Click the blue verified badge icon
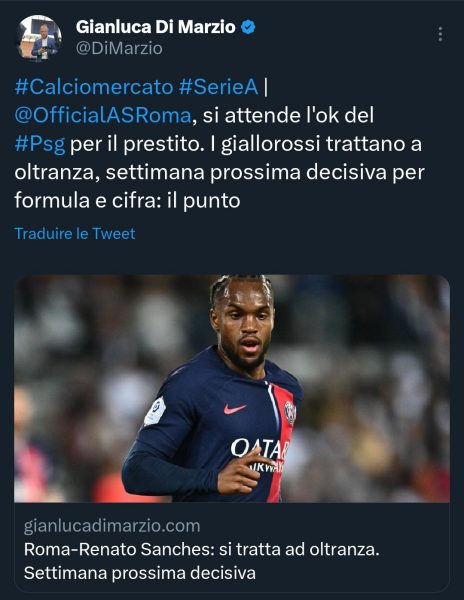464x600 pixels. 248,27
